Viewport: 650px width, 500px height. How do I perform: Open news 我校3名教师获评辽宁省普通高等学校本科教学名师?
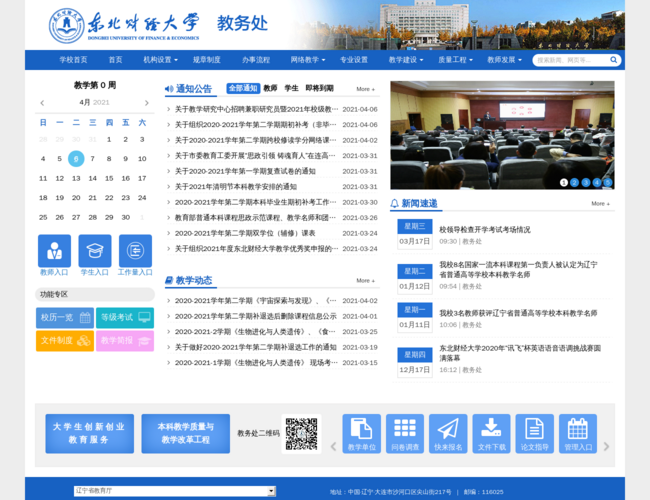518,313
